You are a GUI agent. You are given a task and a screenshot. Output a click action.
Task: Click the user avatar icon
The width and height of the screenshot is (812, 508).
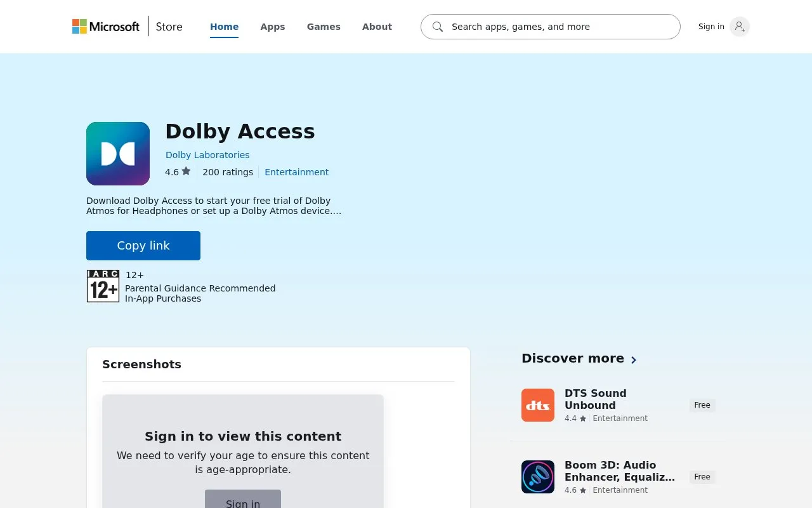click(740, 27)
